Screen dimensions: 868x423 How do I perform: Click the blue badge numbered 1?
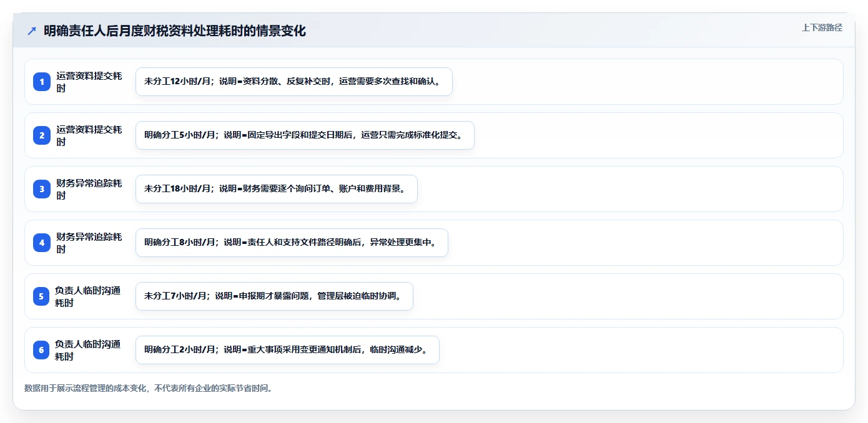click(42, 82)
